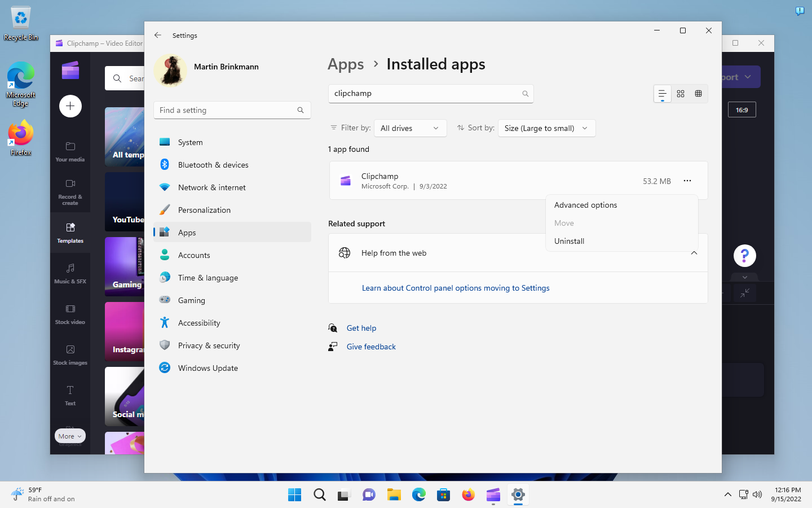The image size is (812, 508).
Task: Click search magnifier in app search field
Action: click(x=525, y=94)
